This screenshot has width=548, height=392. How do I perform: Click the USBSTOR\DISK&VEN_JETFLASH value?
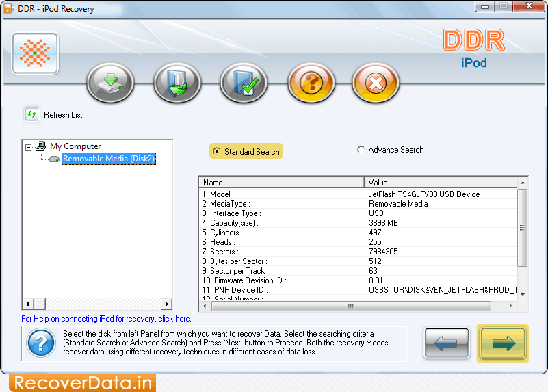[443, 290]
